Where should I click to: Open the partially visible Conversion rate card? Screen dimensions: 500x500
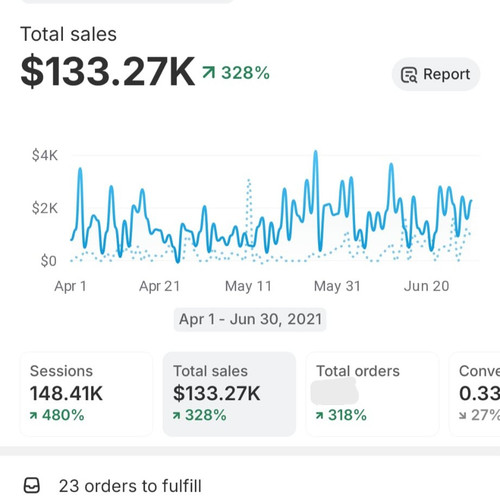(x=475, y=394)
